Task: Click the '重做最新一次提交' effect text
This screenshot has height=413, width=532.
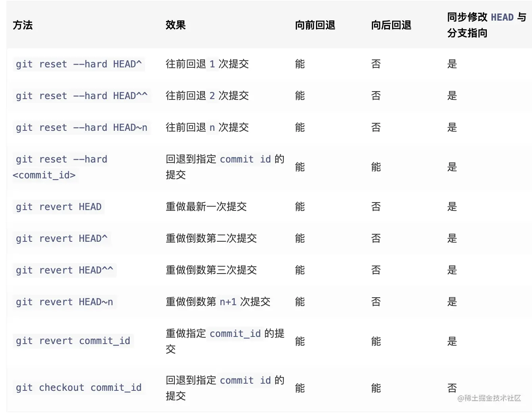Action: coord(206,206)
